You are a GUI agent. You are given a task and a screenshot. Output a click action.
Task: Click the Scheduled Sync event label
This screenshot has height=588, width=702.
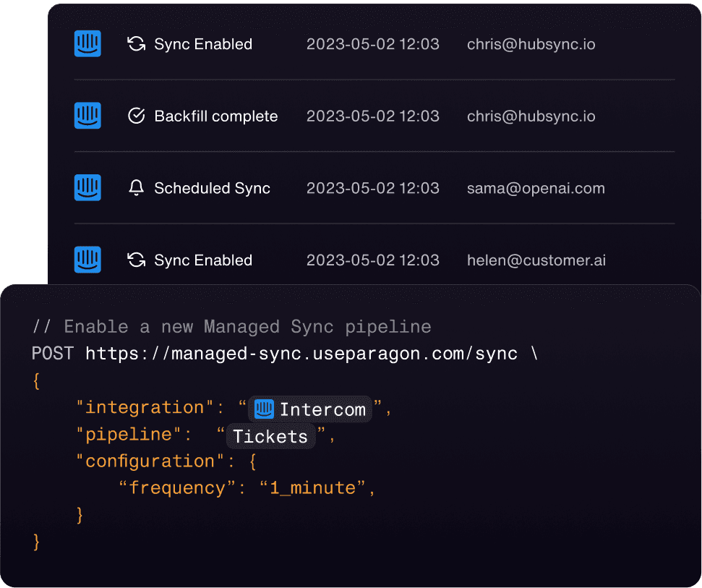tap(212, 189)
